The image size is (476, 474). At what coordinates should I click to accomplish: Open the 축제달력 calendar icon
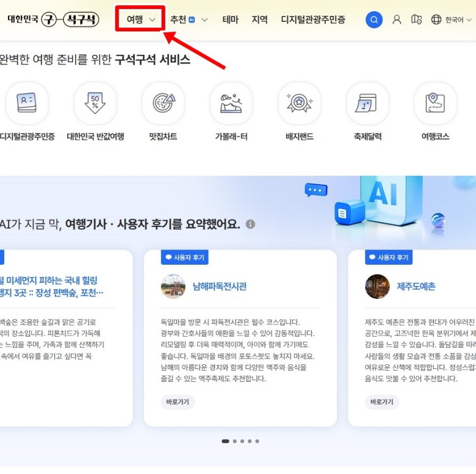coord(367,103)
